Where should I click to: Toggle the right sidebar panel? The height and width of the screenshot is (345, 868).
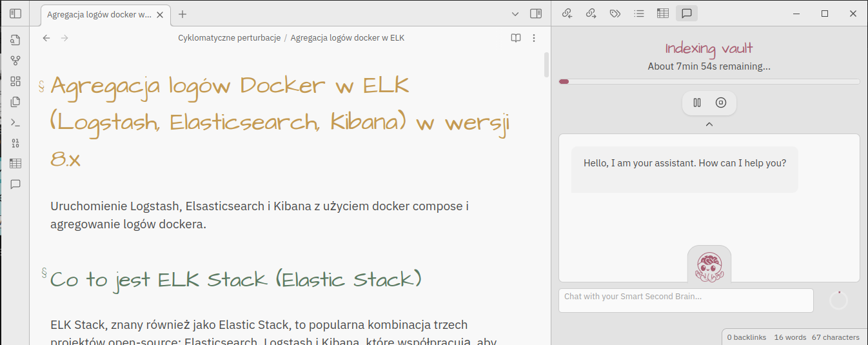pyautogui.click(x=535, y=14)
